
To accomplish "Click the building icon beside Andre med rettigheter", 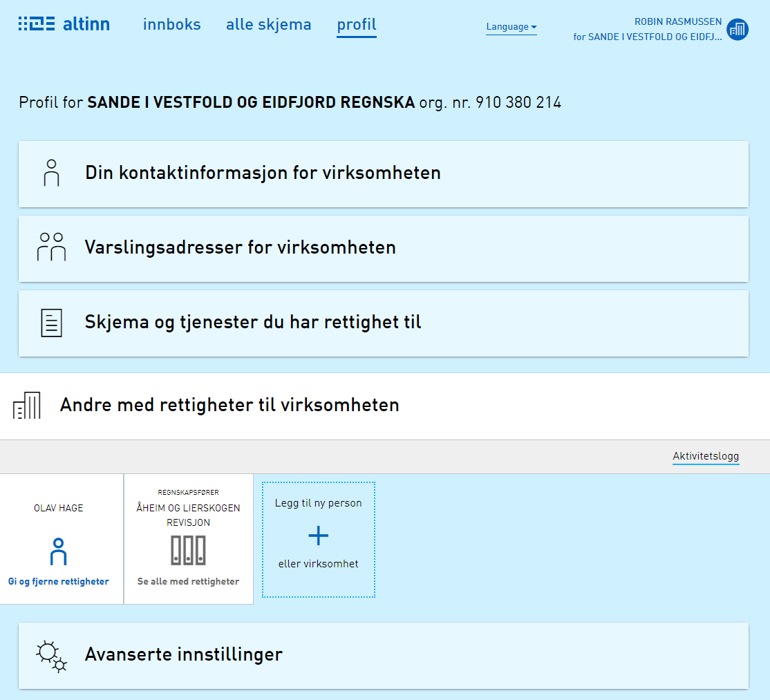I will pos(26,406).
